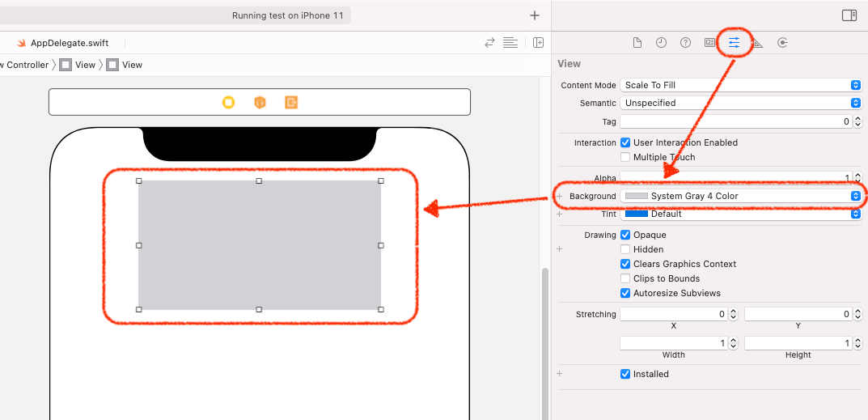Screen dimensions: 868x420
Task: Open the Size inspector
Action: tap(758, 43)
